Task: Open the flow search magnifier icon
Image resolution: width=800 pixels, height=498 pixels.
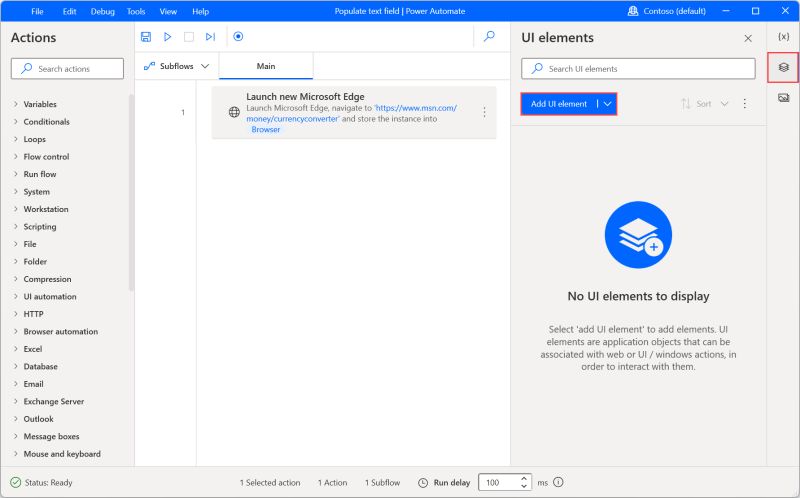Action: coord(489,36)
